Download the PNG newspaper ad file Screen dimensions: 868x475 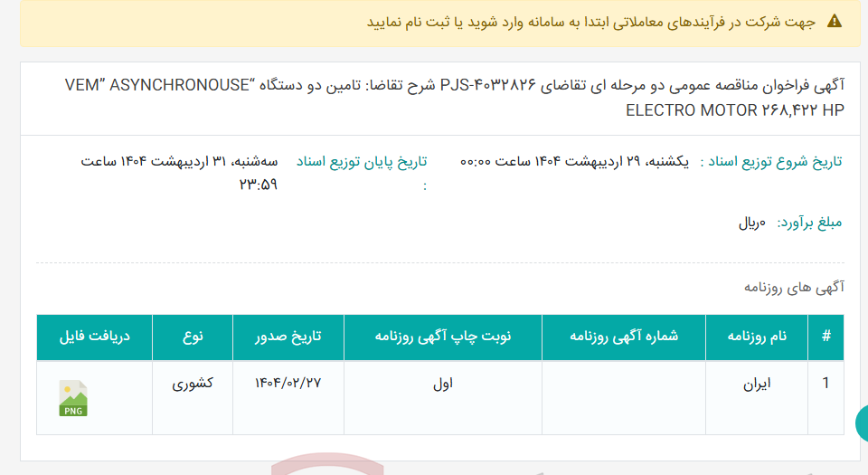click(73, 398)
